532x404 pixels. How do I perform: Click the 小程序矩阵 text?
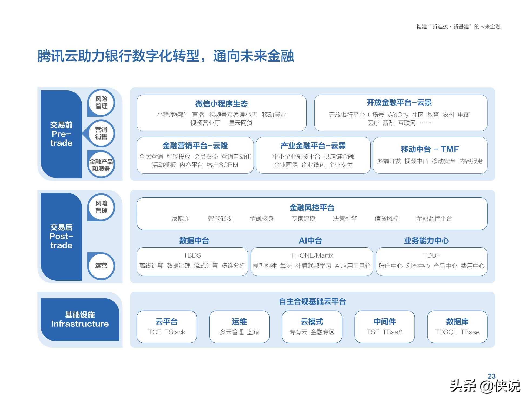tap(172, 115)
